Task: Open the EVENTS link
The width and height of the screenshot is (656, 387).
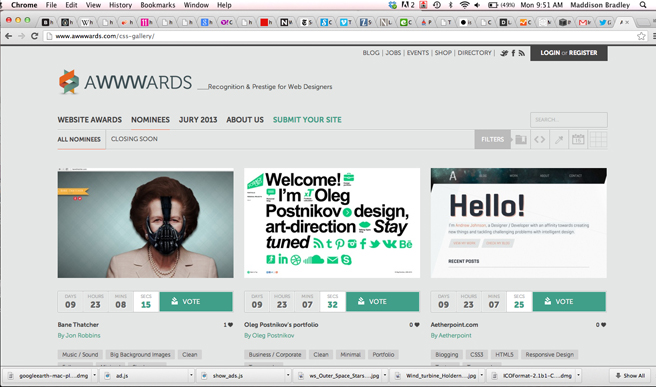Action: pos(418,53)
